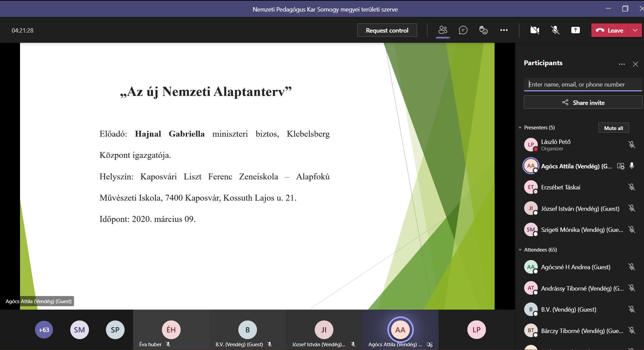This screenshot has height=350, width=644.
Task: Select Agócsné H Andrea in attendees list
Action: click(575, 267)
